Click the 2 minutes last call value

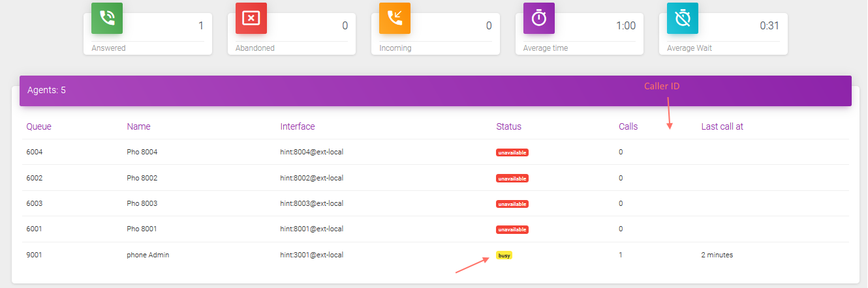717,255
